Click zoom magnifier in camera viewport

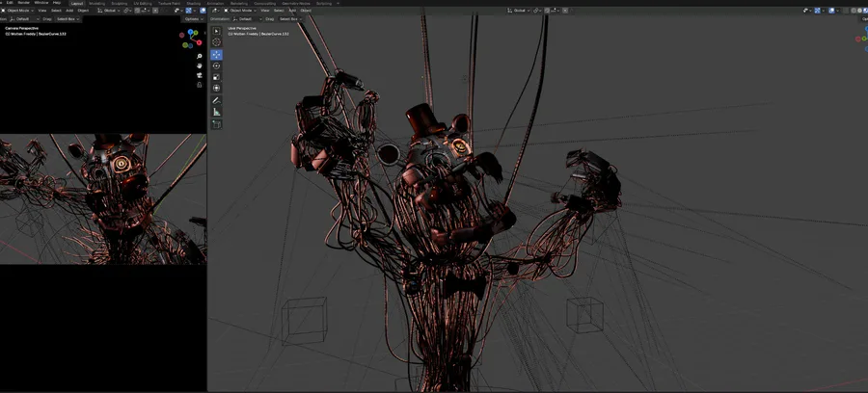pos(200,56)
